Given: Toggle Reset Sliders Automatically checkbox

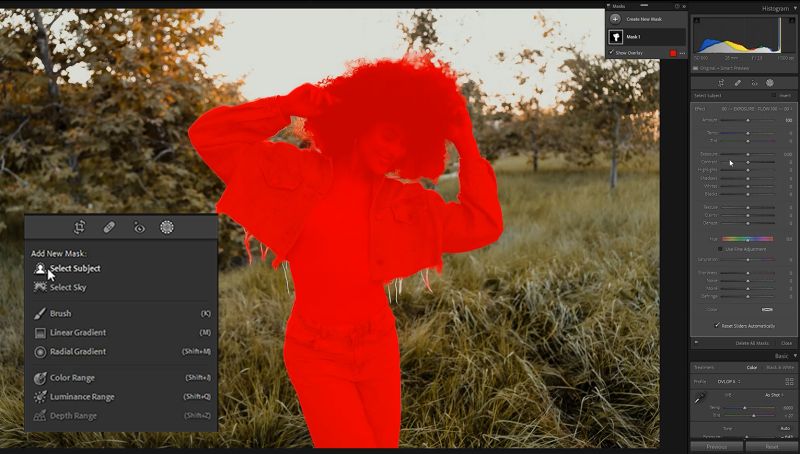Looking at the screenshot, I should [717, 325].
